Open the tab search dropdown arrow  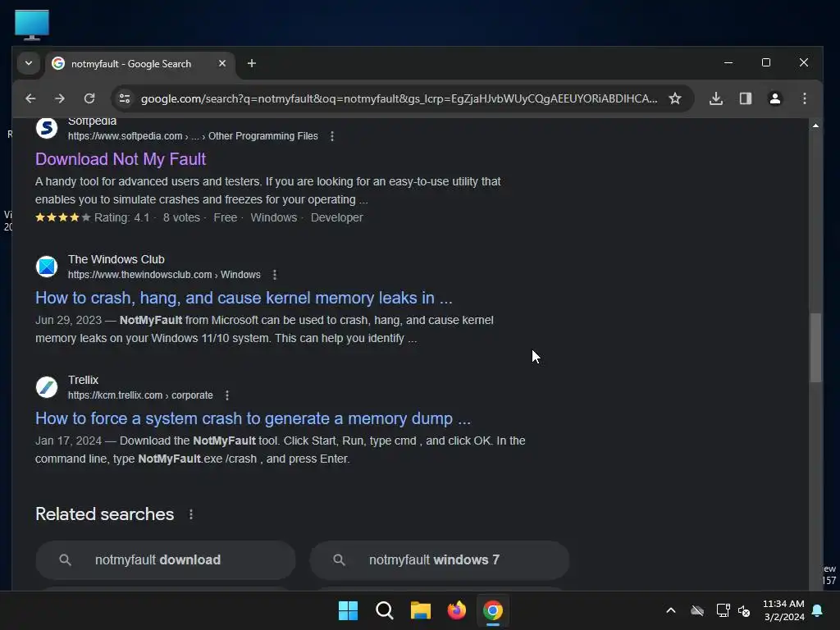29,63
